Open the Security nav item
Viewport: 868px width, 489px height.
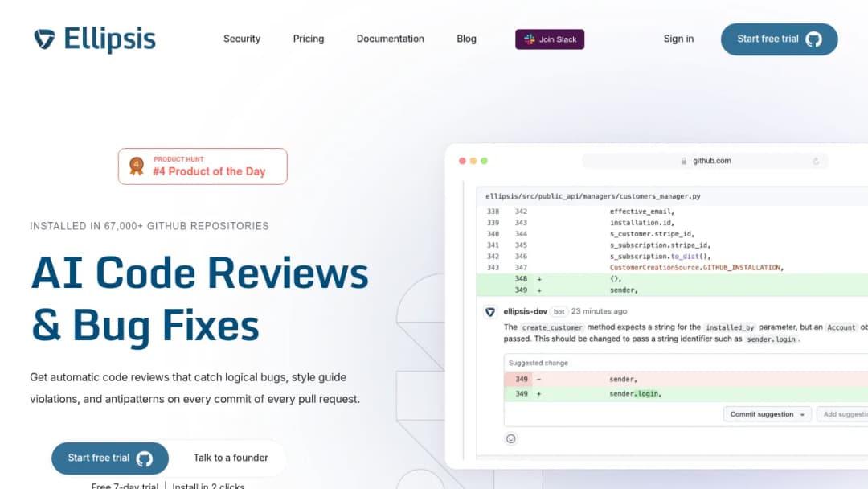click(x=242, y=39)
